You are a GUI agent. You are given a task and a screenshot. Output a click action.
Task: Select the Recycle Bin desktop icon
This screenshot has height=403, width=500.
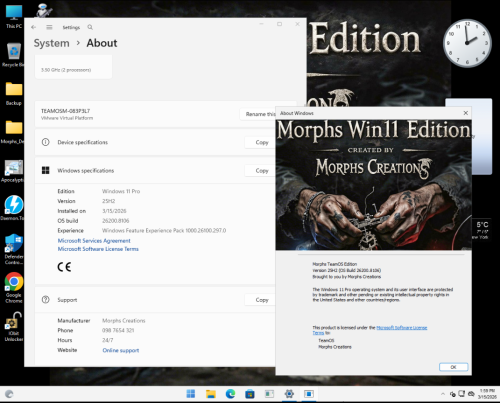pyautogui.click(x=14, y=54)
